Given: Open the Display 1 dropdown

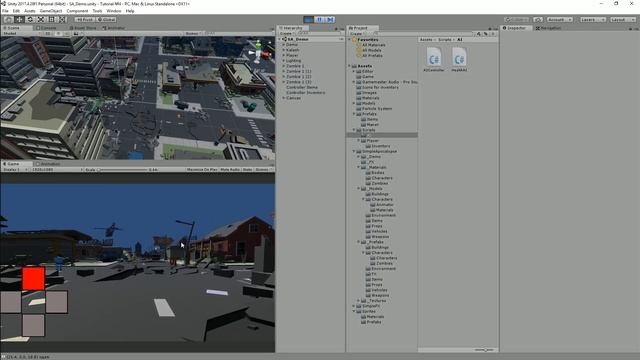Looking at the screenshot, I should pos(14,169).
